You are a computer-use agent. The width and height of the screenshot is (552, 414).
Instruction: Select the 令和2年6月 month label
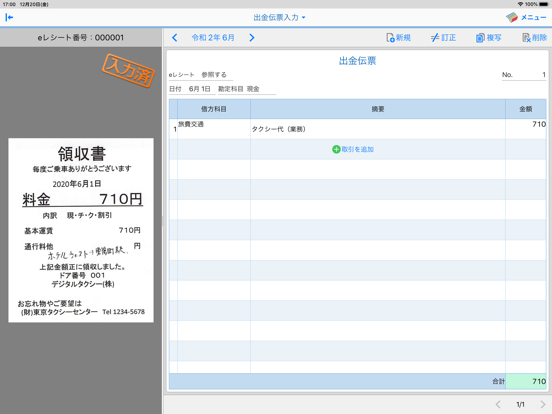coord(213,38)
